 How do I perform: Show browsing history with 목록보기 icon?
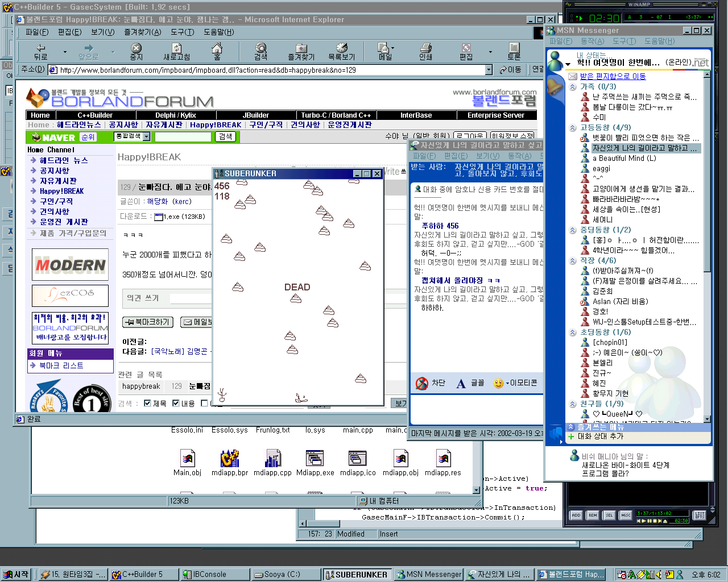342,51
